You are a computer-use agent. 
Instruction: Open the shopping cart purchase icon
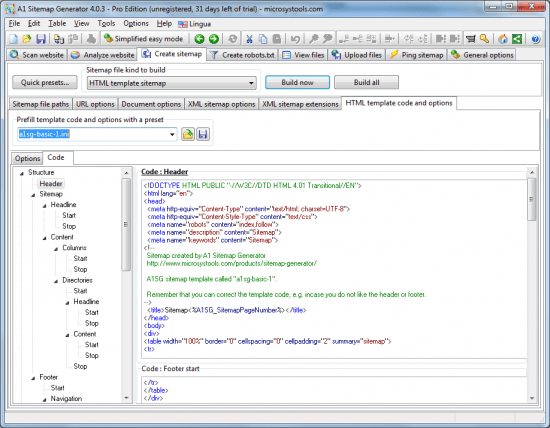(x=470, y=39)
